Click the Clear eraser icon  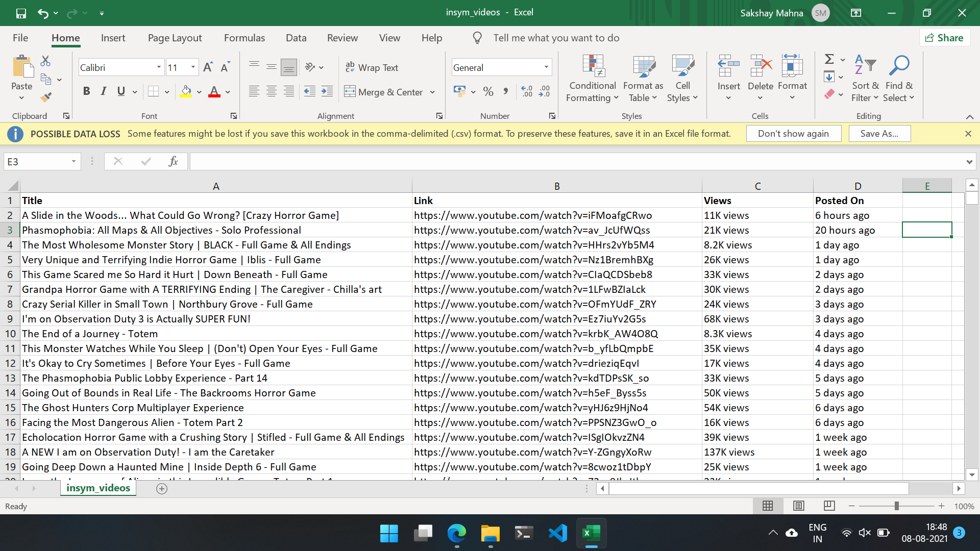pos(829,94)
